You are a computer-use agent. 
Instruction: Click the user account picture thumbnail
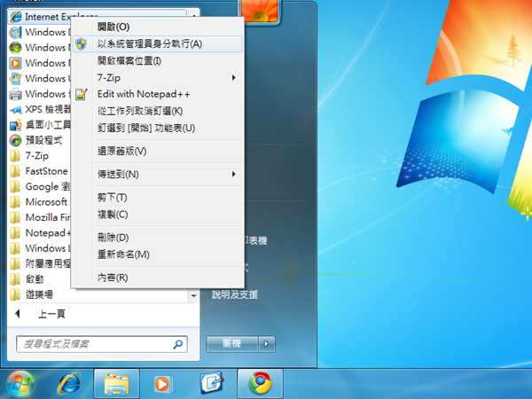pyautogui.click(x=260, y=12)
